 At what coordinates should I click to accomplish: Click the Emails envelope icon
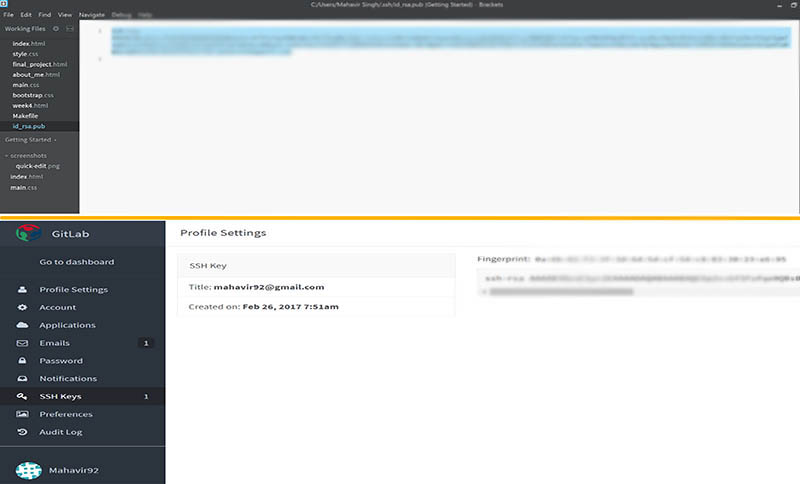coord(22,343)
